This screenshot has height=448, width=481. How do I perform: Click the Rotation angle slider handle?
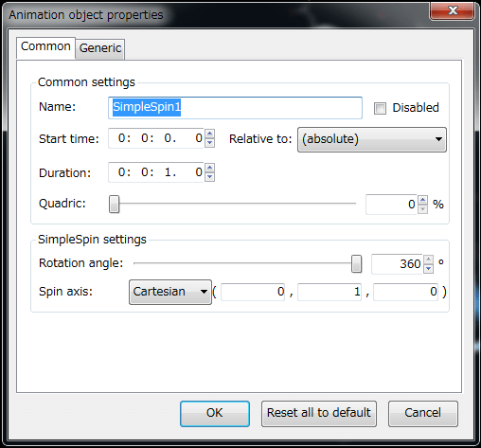click(356, 263)
